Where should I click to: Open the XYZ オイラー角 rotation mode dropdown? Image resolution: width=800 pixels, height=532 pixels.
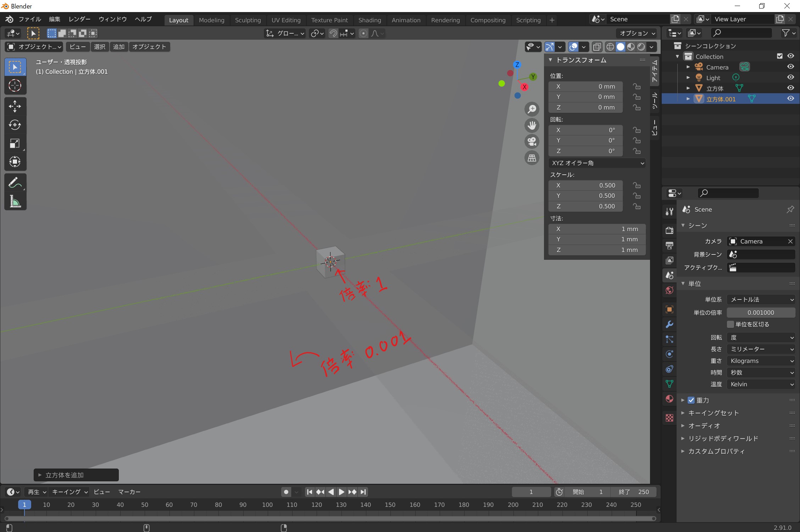click(x=598, y=163)
